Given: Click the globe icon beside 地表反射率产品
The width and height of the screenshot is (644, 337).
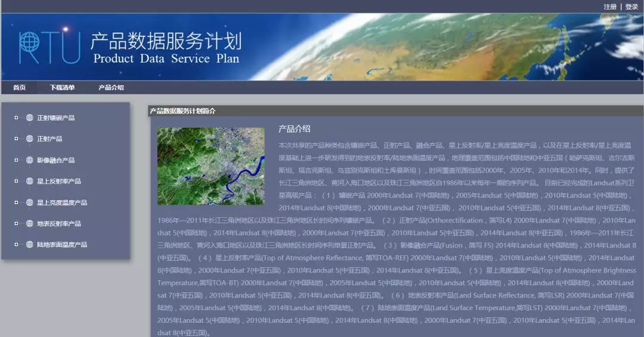Looking at the screenshot, I should pyautogui.click(x=30, y=223).
